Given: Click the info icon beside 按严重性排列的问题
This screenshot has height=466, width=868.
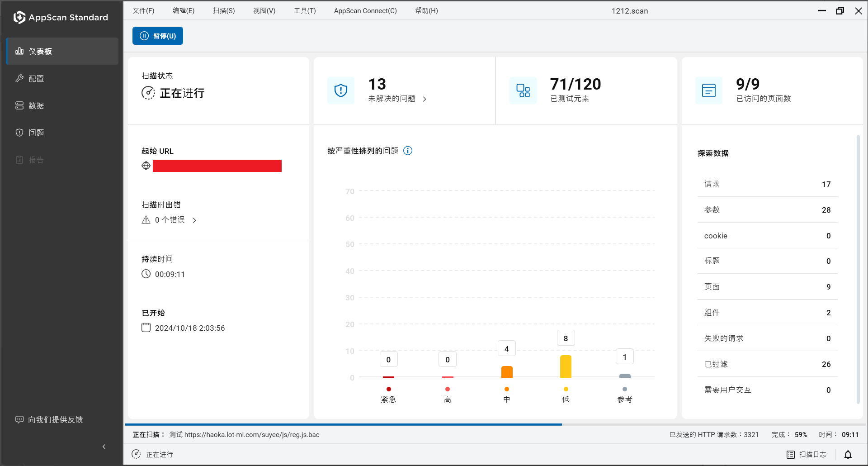Looking at the screenshot, I should point(408,151).
